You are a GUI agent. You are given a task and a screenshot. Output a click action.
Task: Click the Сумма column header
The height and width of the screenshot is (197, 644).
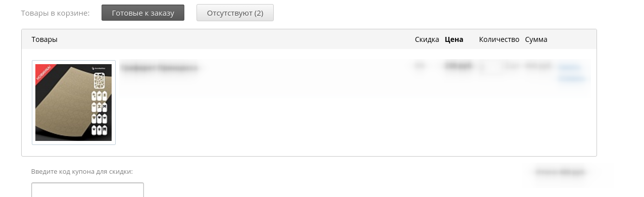coord(536,39)
